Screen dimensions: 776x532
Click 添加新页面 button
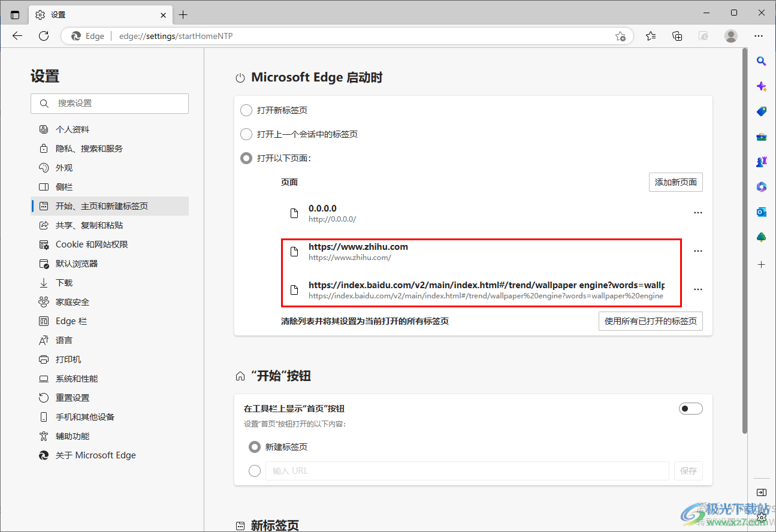[x=675, y=182]
